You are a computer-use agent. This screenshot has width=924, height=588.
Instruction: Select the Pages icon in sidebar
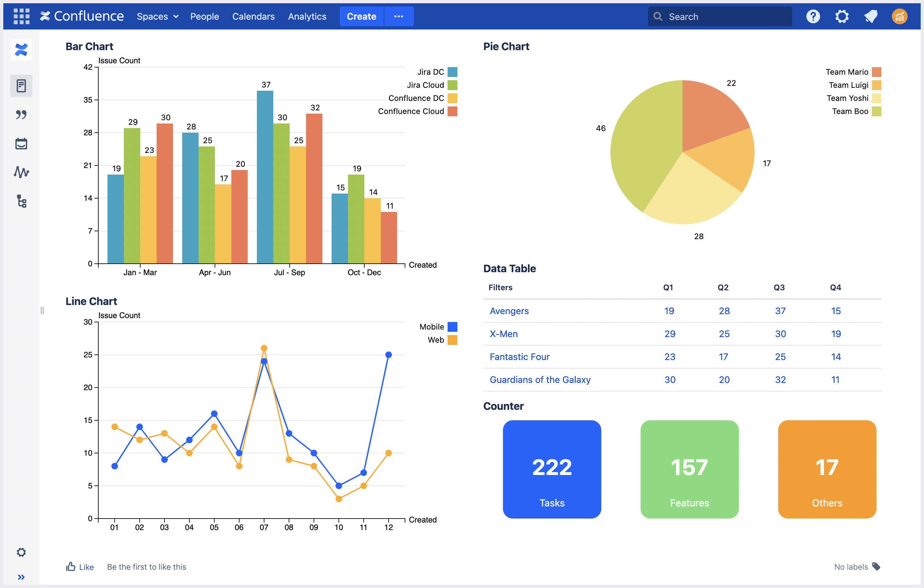point(21,85)
